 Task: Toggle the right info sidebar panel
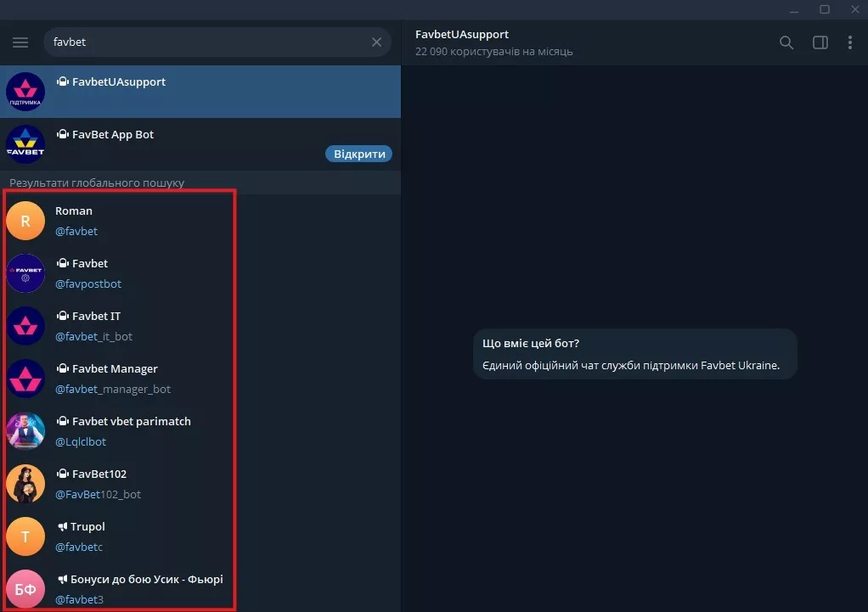[820, 42]
